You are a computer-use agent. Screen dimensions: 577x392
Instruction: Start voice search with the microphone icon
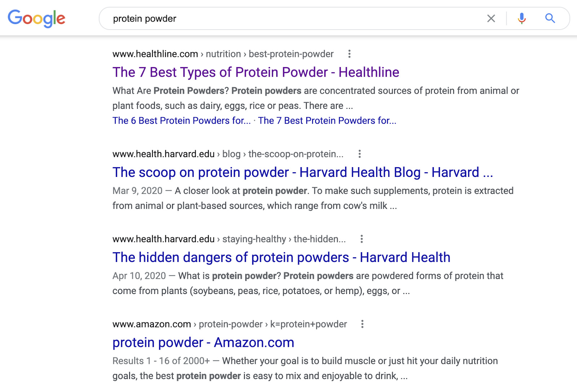[x=521, y=18]
